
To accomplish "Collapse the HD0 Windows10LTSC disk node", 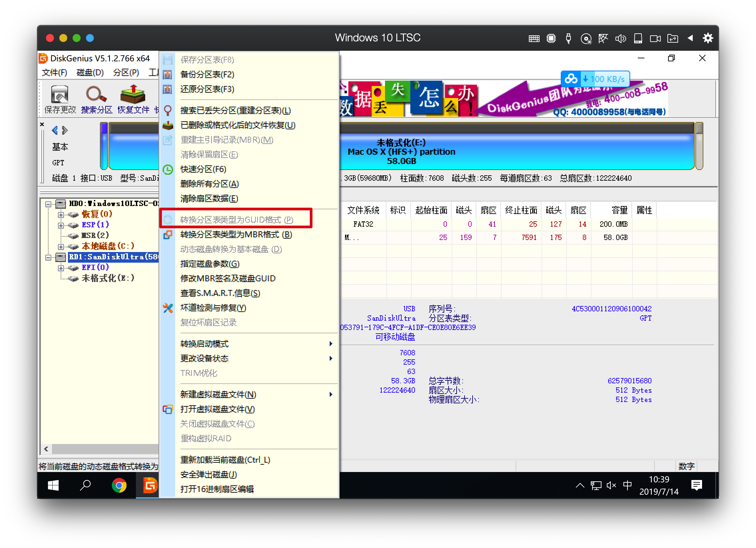I will (48, 204).
